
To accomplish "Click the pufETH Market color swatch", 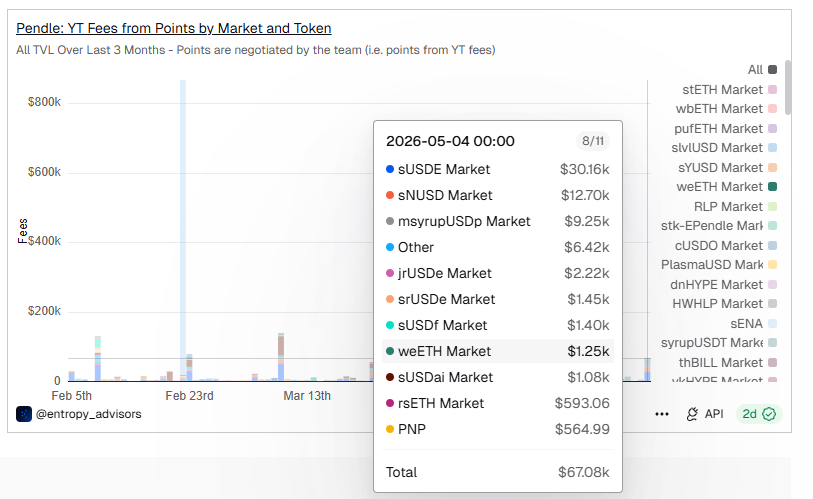I will pos(773,128).
